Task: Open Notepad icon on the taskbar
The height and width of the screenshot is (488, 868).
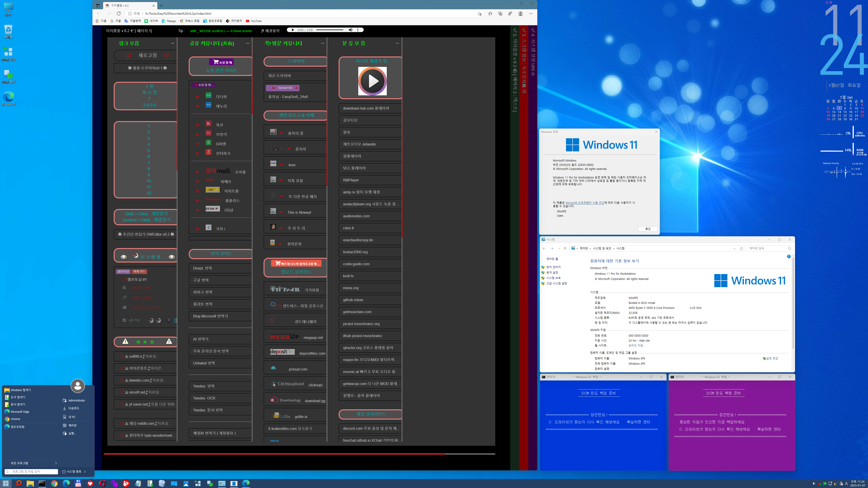Action: pos(138,483)
